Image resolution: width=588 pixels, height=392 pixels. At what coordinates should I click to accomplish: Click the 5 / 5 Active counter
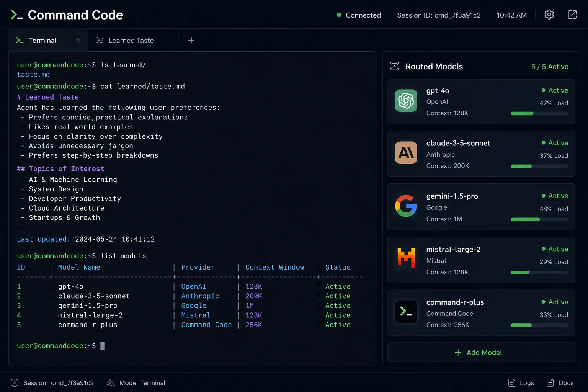coord(550,67)
